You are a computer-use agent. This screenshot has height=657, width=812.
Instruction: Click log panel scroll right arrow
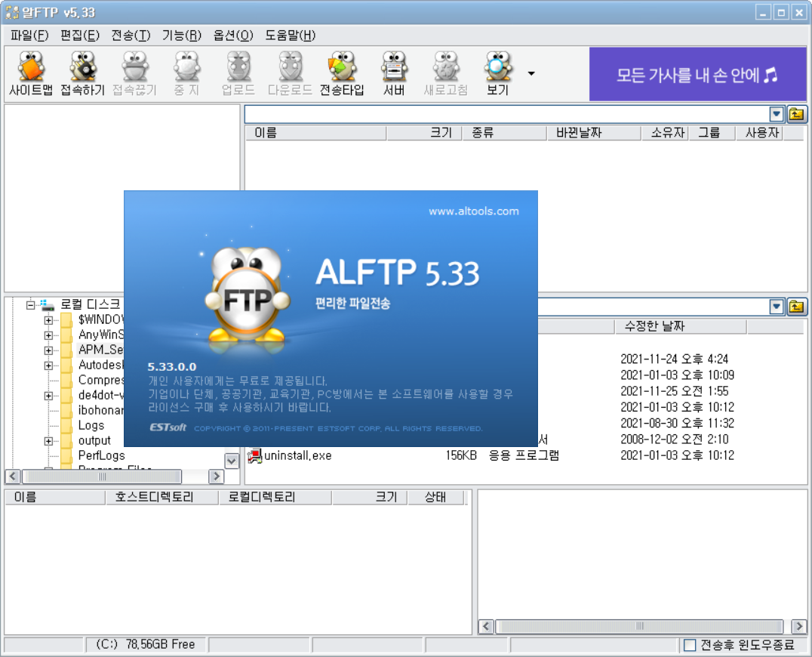798,626
